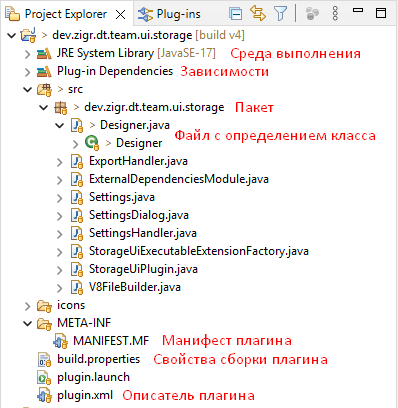Click the Plug-ins tab icon
This screenshot has width=398, height=408.
(145, 14)
